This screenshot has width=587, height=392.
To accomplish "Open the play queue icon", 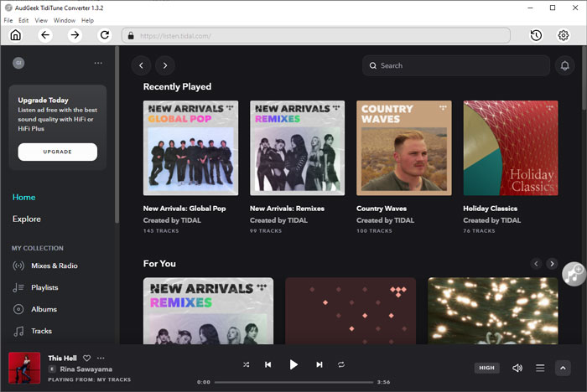I will [540, 368].
